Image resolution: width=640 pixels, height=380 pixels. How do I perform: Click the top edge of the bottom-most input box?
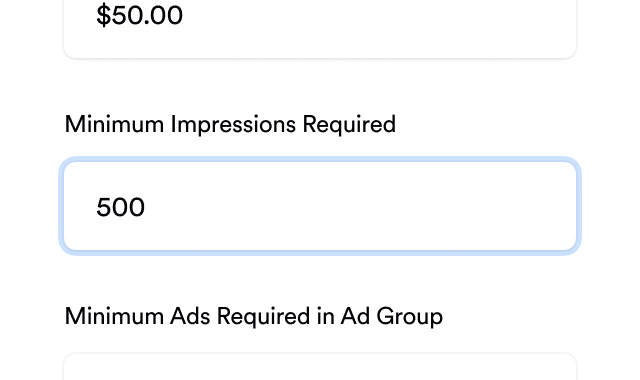(320, 354)
